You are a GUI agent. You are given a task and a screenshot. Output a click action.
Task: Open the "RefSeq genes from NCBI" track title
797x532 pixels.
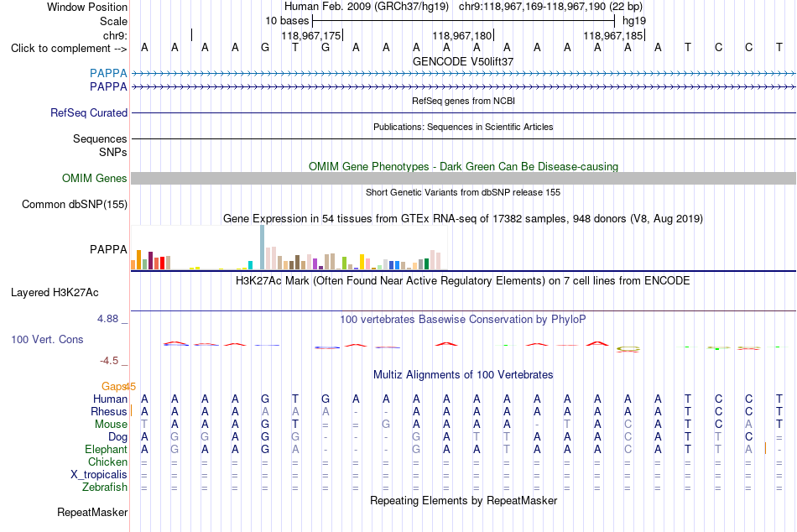463,101
